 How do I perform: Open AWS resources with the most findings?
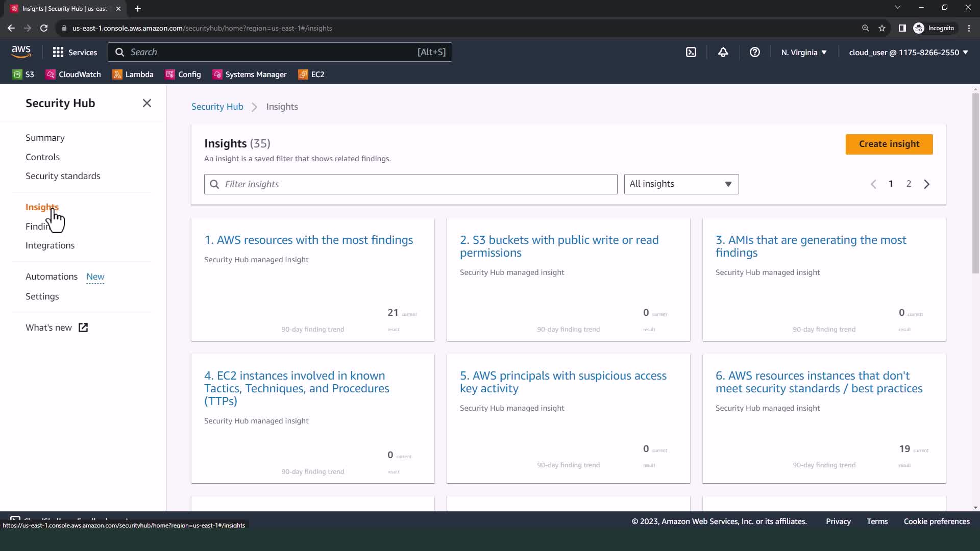point(308,240)
